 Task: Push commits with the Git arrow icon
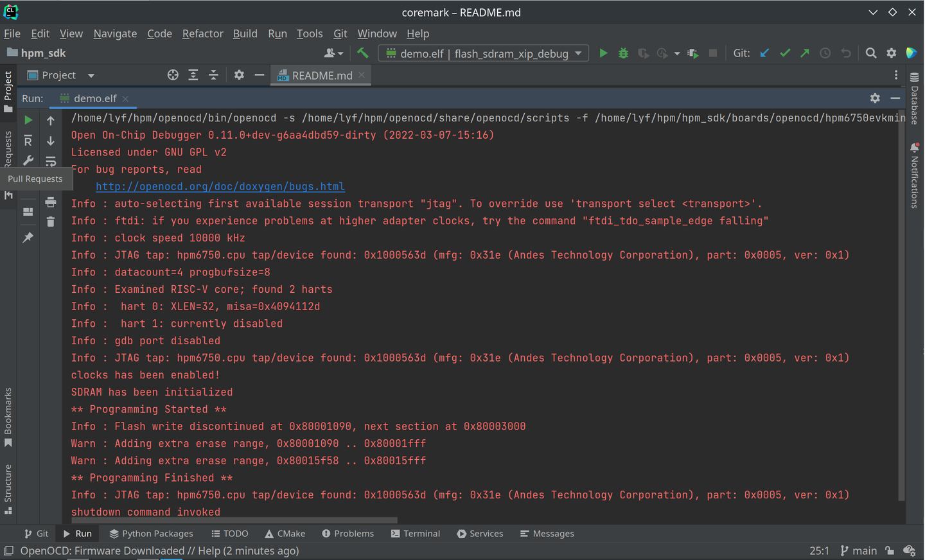[804, 53]
